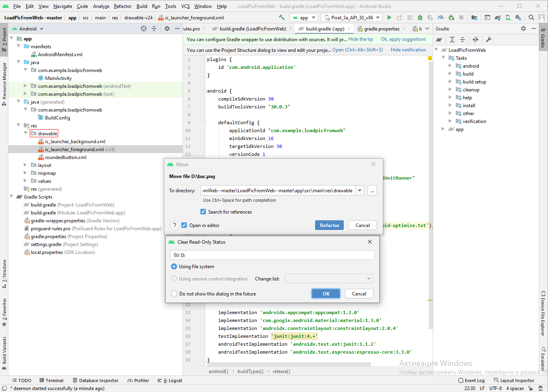Open Project panel settings gear
548x392 pixels.
pos(167,28)
